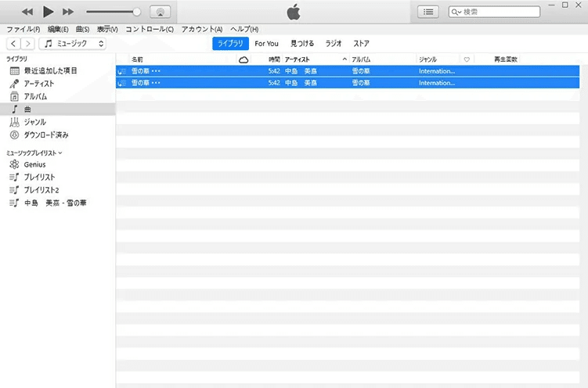Select ジャンル in the sidebar
The width and height of the screenshot is (588, 388).
tap(58, 122)
